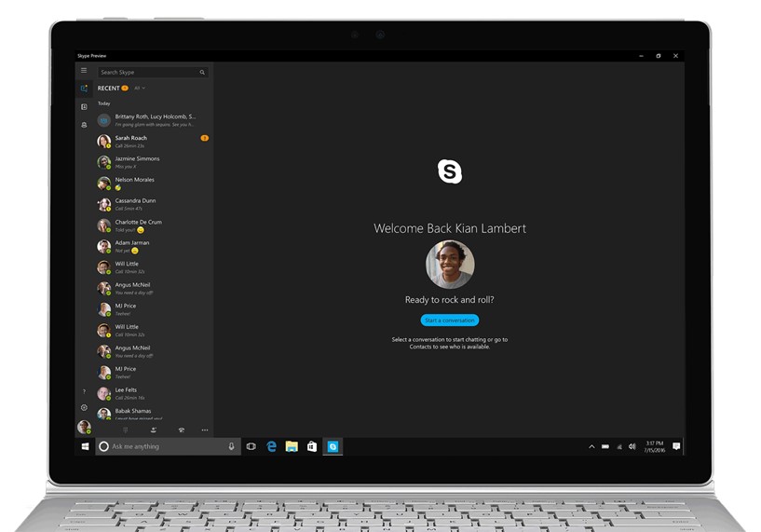The height and width of the screenshot is (532, 761).
Task: Open the hamburger menu in Skype sidebar
Action: click(84, 71)
